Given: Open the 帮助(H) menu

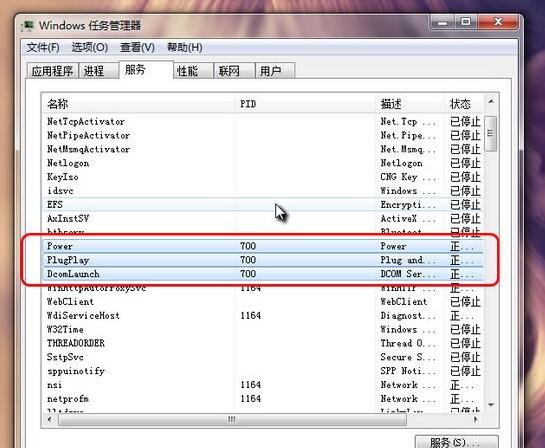Looking at the screenshot, I should click(x=185, y=48).
